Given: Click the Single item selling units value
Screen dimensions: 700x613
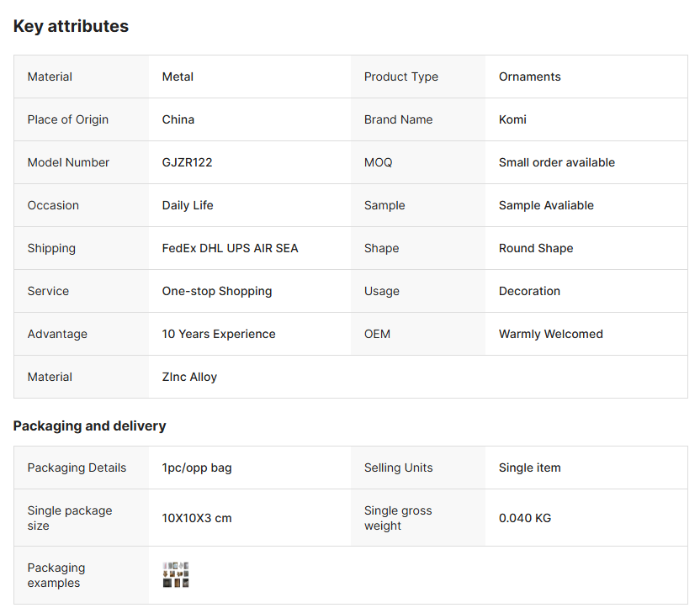Looking at the screenshot, I should (529, 468).
